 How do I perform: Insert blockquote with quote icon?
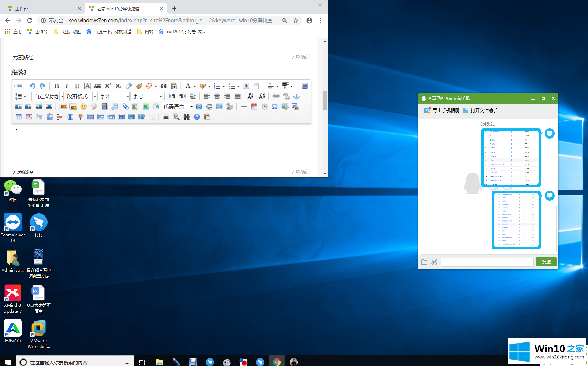[x=164, y=86]
